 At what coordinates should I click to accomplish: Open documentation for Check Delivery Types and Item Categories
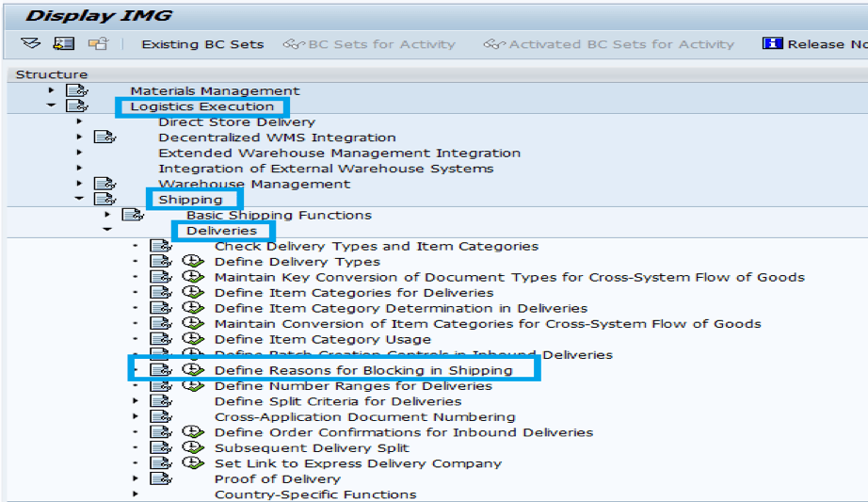[x=161, y=246]
